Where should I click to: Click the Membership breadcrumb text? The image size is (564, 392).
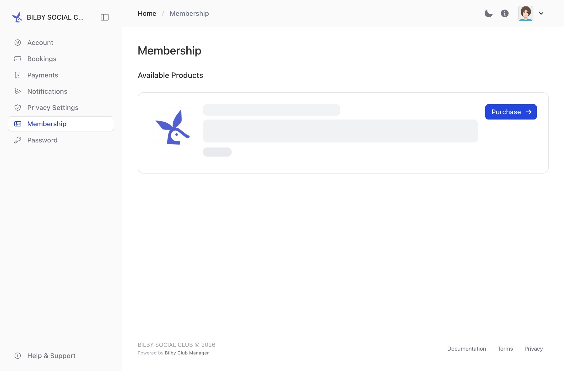pyautogui.click(x=189, y=13)
